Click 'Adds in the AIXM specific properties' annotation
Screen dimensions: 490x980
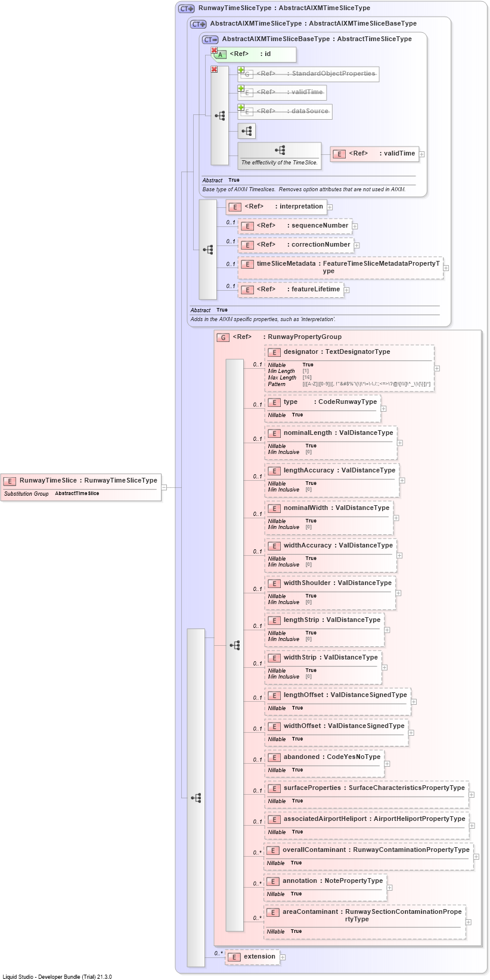click(263, 319)
